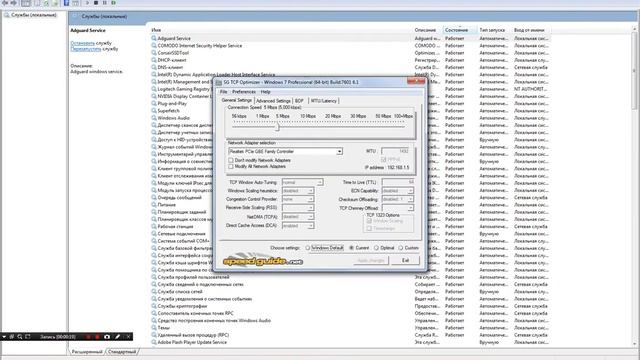This screenshot has height=360, width=640.
Task: Open the NetDMA (TCPA) dropdown
Action: [311, 217]
